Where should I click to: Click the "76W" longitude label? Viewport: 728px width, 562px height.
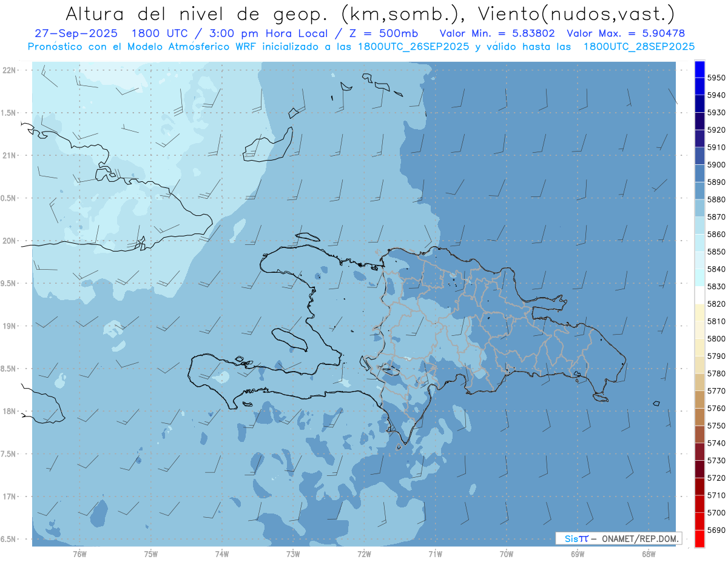[x=79, y=554]
